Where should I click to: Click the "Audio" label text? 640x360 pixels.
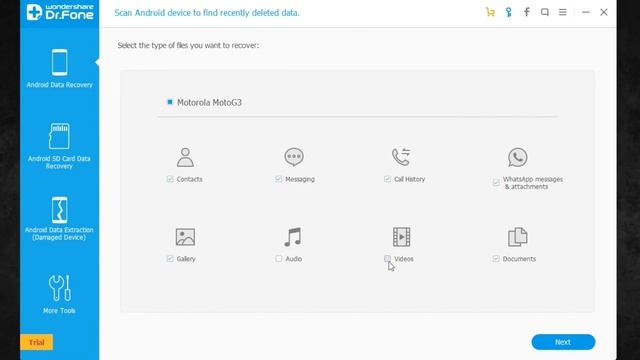[x=293, y=259]
